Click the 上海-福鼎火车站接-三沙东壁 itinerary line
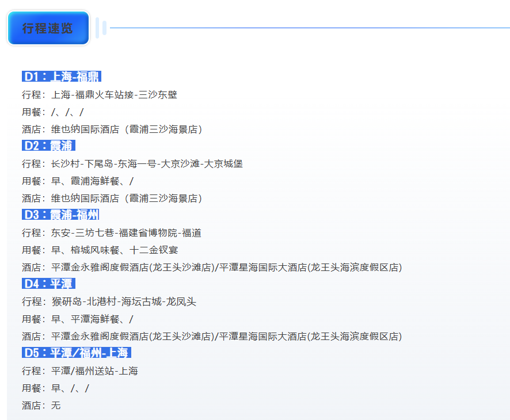Viewport: 510px width, 420px height. tap(99, 95)
